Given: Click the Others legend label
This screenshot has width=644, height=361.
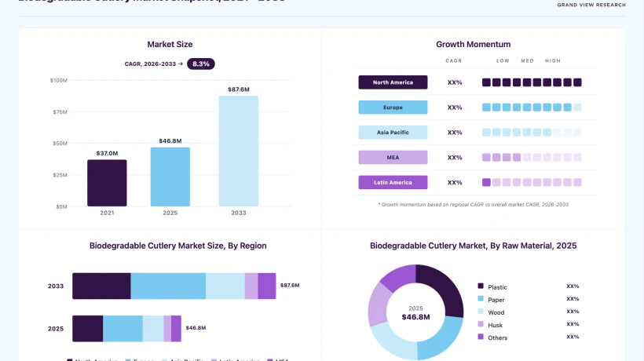Looking at the screenshot, I should coord(498,338).
